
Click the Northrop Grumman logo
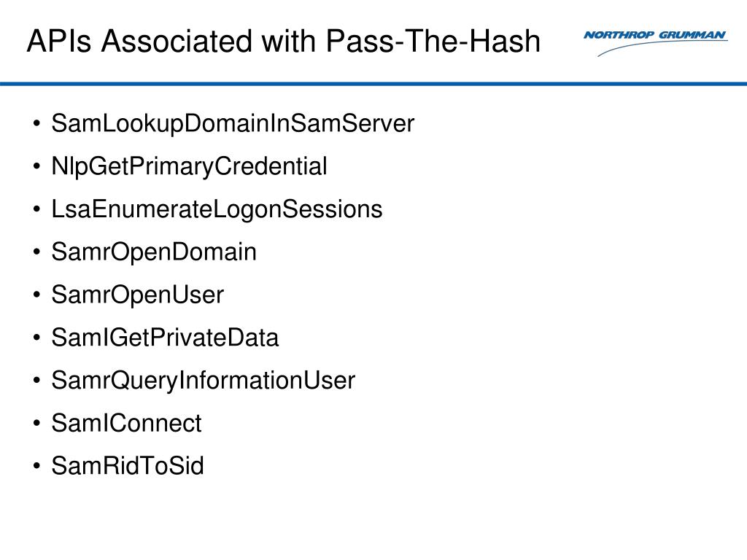point(656,43)
